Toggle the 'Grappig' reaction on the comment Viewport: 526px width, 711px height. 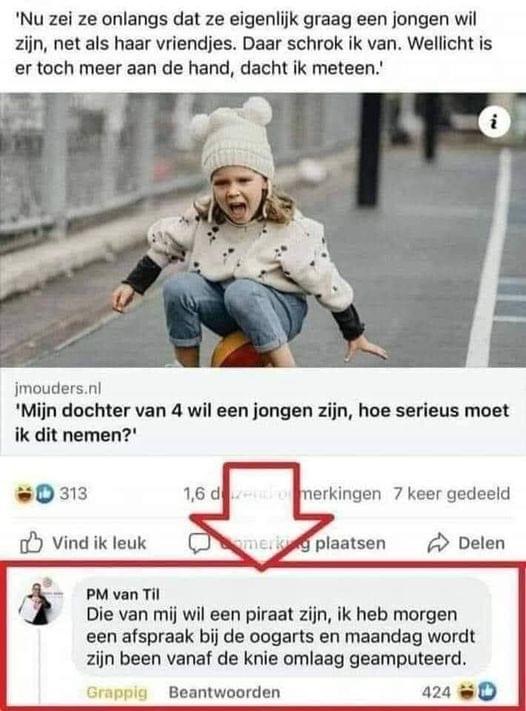pyautogui.click(x=117, y=692)
